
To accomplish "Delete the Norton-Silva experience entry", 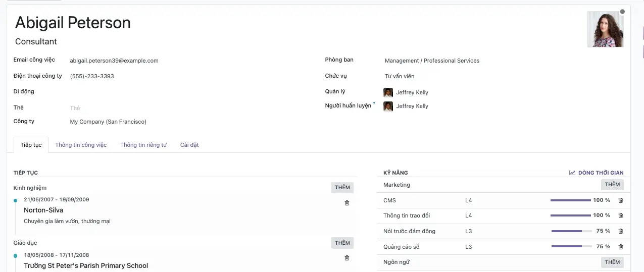I will (346, 203).
